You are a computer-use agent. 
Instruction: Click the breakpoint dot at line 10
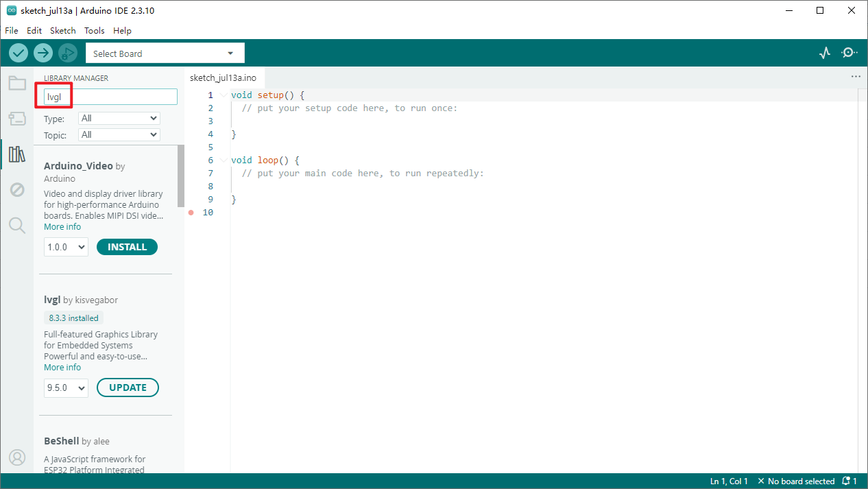191,213
